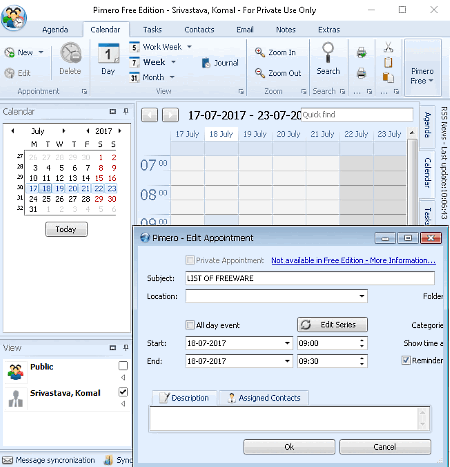The image size is (450, 467).
Task: Click the Private Appointment checkbox
Action: point(190,260)
